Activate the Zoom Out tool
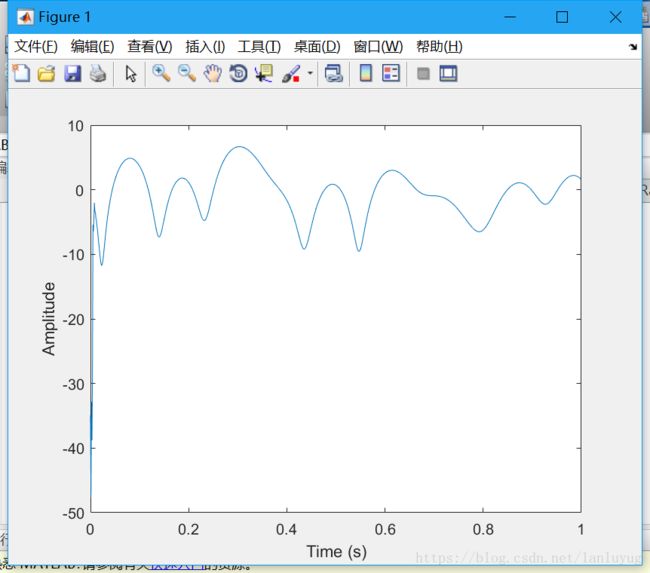Screen dimensions: 650x573 (187, 73)
